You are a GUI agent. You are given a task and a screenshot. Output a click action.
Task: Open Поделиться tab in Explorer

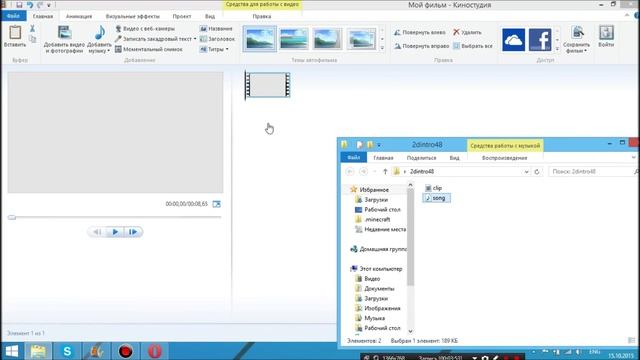pos(422,158)
